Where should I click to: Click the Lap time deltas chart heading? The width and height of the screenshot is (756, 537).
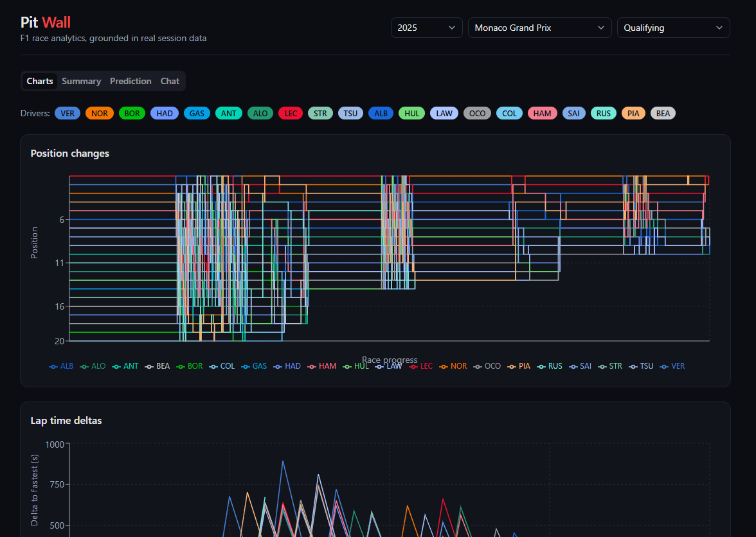[x=66, y=421]
